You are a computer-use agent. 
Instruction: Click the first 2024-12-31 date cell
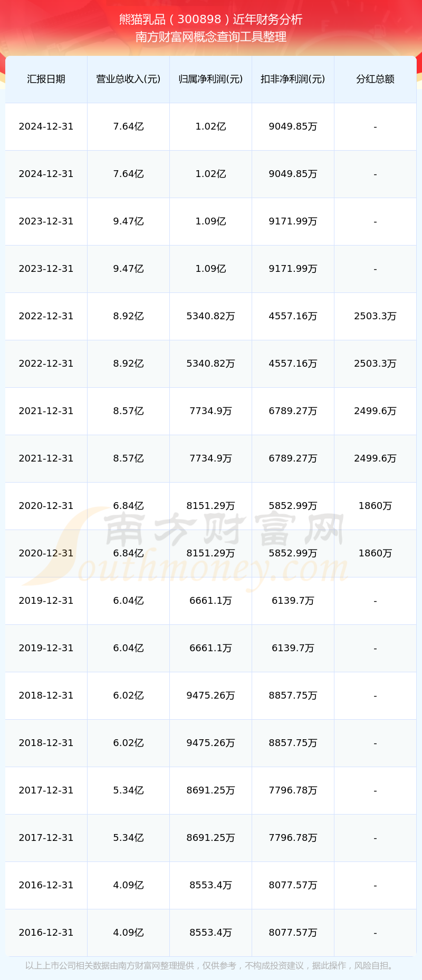pos(46,126)
